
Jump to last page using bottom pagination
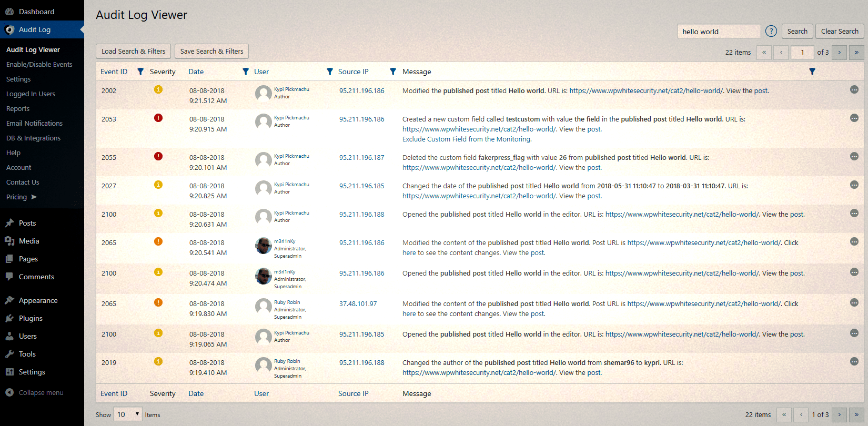click(856, 414)
